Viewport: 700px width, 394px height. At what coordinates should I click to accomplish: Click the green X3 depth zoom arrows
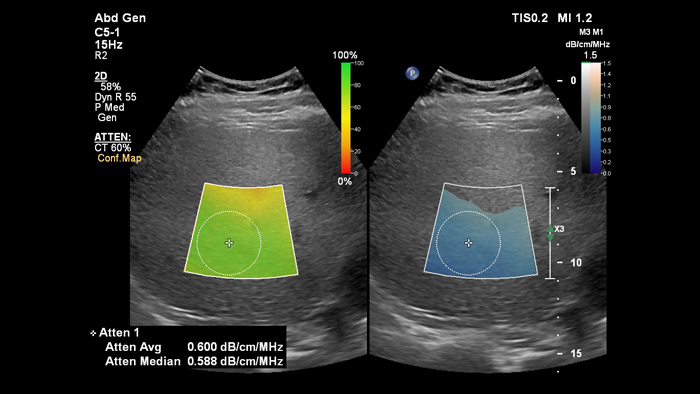pos(550,233)
